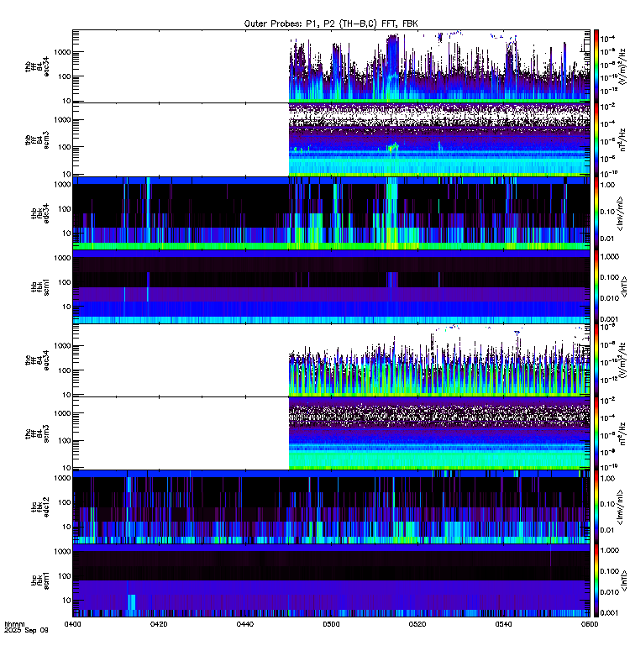Select the 'thc fbk edc12' panel label
Screen dimensions: 630x672
click(x=40, y=507)
